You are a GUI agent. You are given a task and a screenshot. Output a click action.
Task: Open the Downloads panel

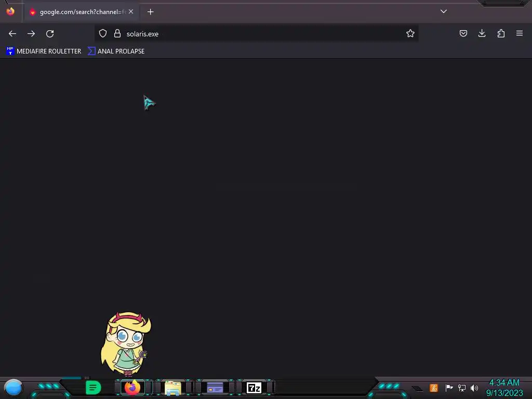[482, 33]
